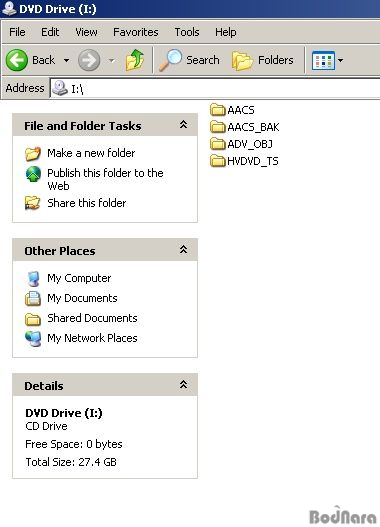Collapse the File and Folder Tasks panel
Viewport: 380px width, 527px height.
pos(183,125)
